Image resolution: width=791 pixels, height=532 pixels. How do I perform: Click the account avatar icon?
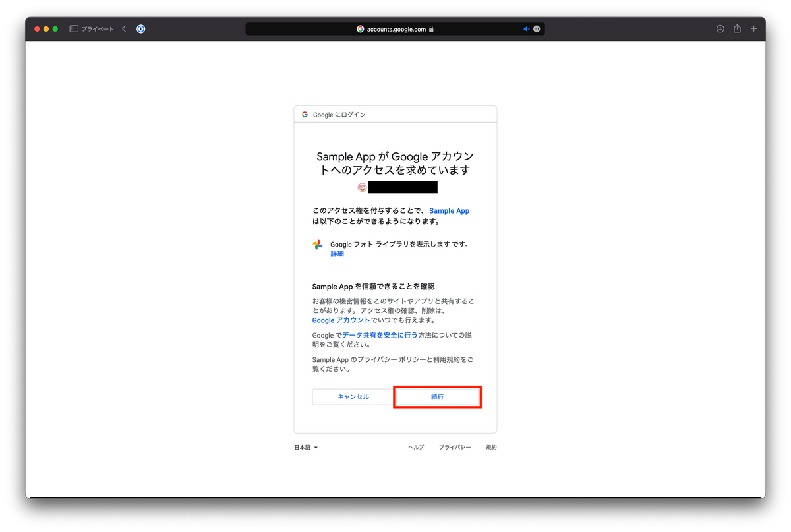coord(362,187)
